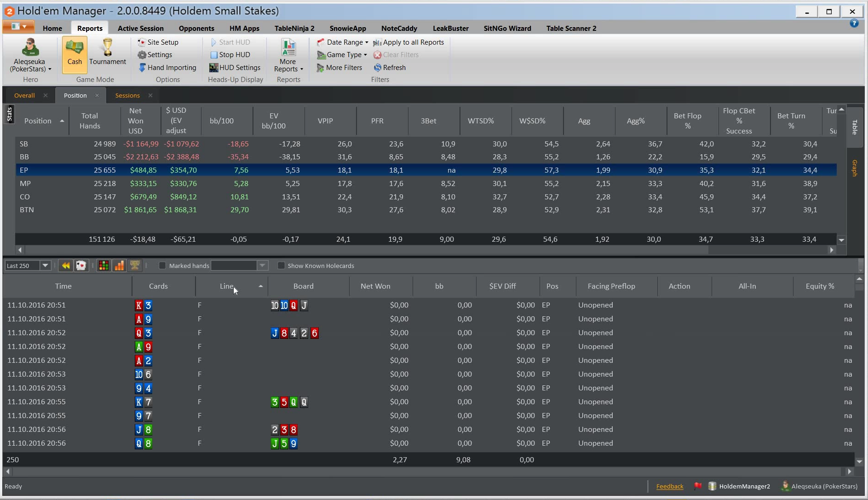
Task: Expand the Game Type filter dropdown
Action: pyautogui.click(x=342, y=55)
